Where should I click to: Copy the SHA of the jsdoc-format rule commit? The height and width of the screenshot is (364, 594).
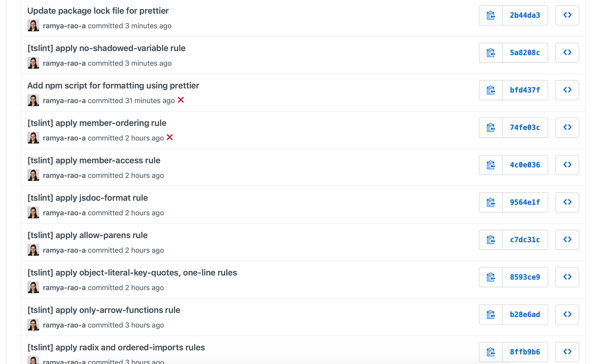point(490,202)
